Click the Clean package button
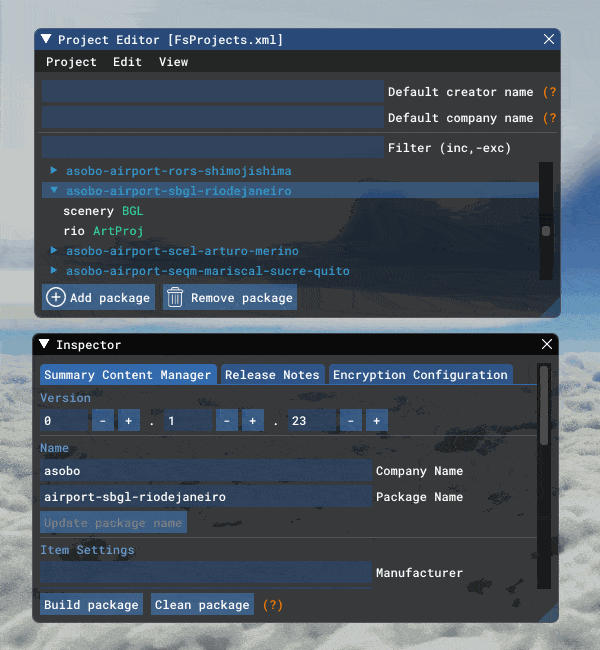Screen dimensions: 600x650 [202, 604]
